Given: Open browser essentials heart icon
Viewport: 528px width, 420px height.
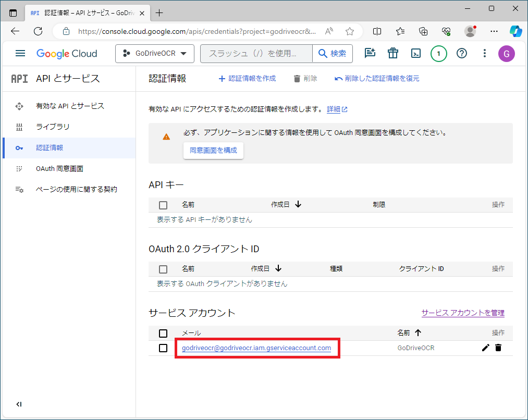Looking at the screenshot, I should [x=446, y=31].
